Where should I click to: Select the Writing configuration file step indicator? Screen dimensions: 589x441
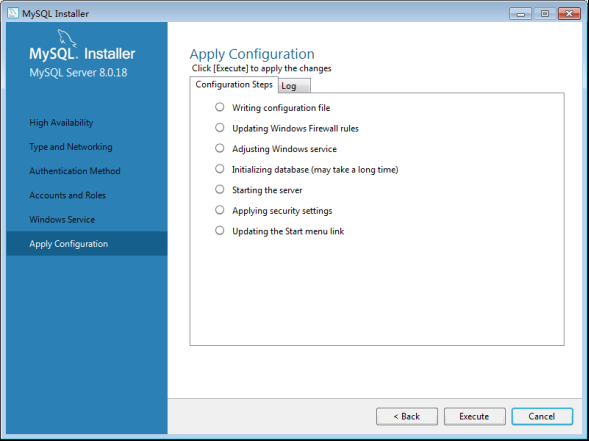(x=220, y=107)
